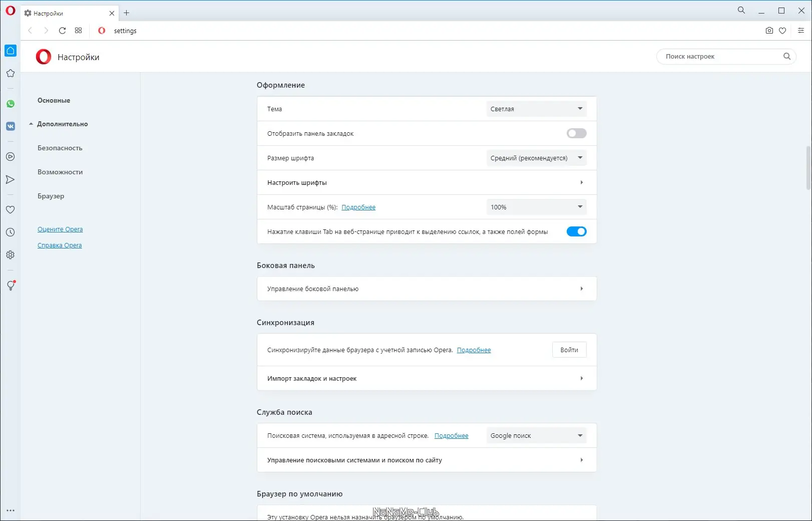Image resolution: width=812 pixels, height=521 pixels.
Task: Open the font size dropdown
Action: point(536,158)
